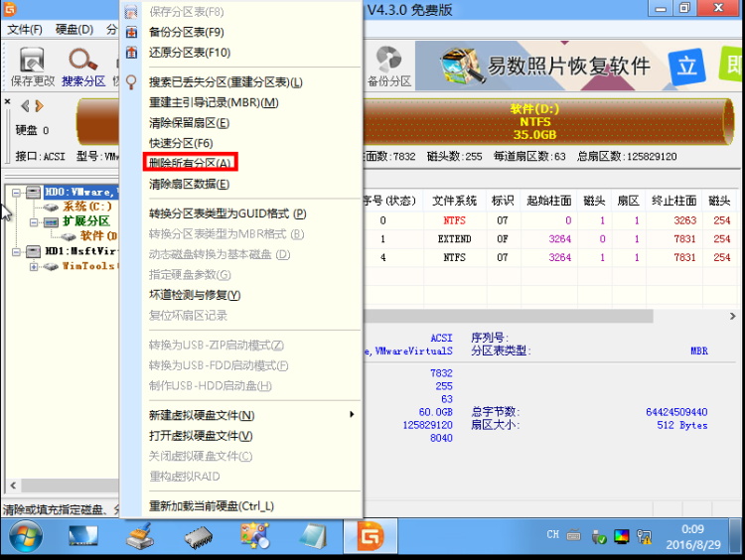Choose 重建主引导记录(MBR)(M)

point(214,102)
